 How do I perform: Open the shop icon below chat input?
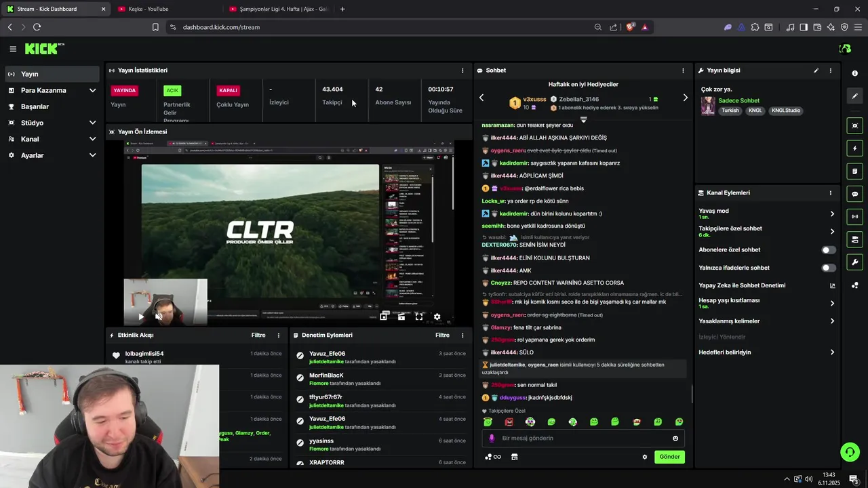[514, 457]
